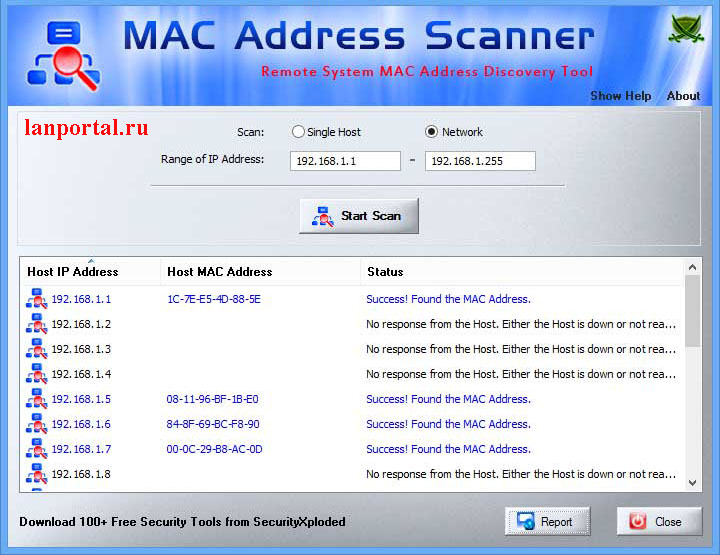Select IP address 192.168.1.5 text
The height and width of the screenshot is (555, 720).
(81, 399)
